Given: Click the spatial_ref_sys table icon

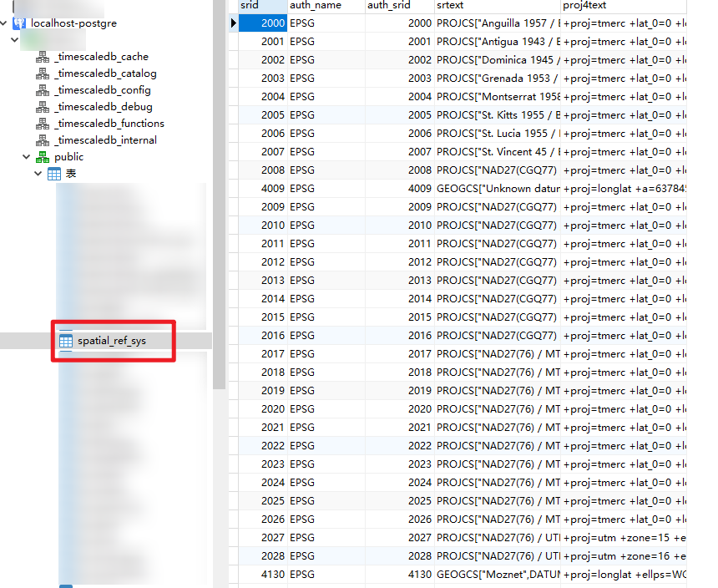Looking at the screenshot, I should (x=66, y=341).
